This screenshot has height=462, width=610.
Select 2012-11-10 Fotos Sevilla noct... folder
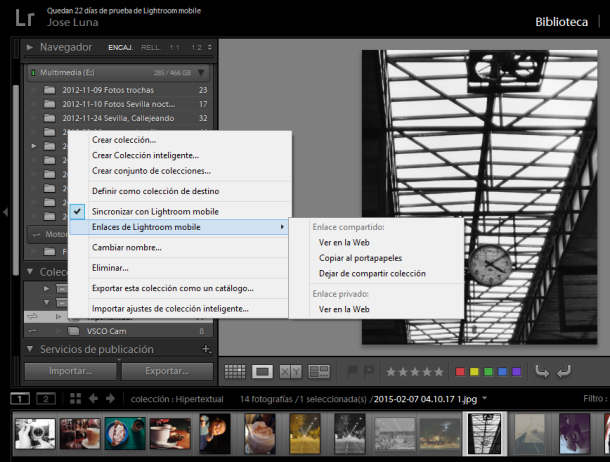click(120, 104)
